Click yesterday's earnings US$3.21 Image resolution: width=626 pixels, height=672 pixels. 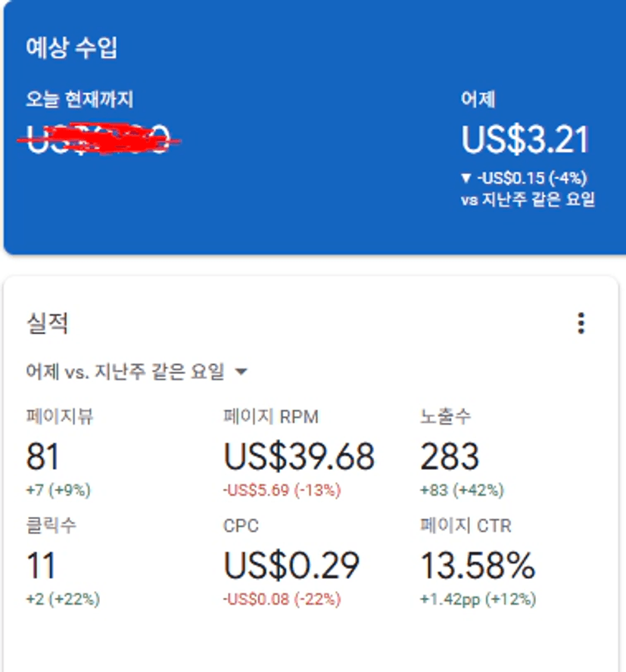pos(525,140)
